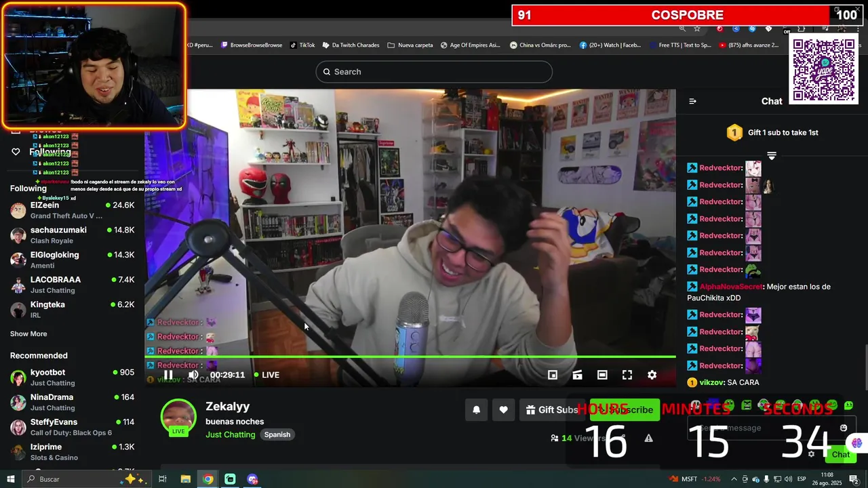The height and width of the screenshot is (488, 868).
Task: Mute the stream volume speaker icon
Action: point(193,375)
